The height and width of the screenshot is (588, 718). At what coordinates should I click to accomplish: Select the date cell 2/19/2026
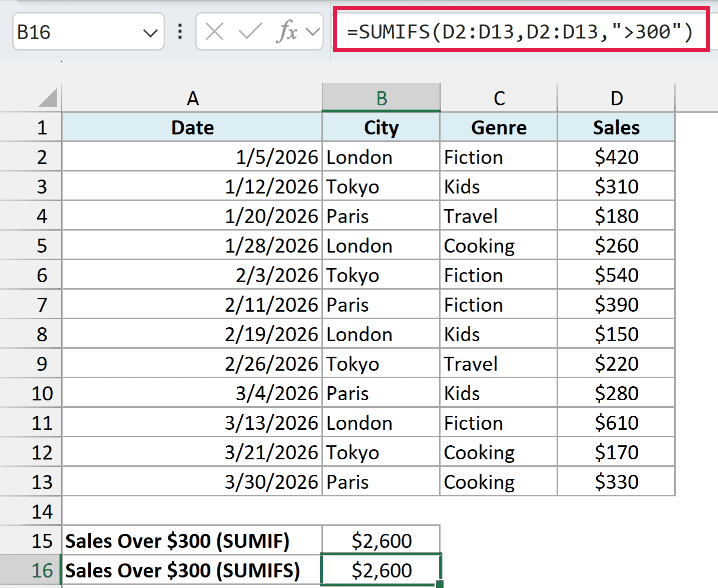tap(192, 334)
